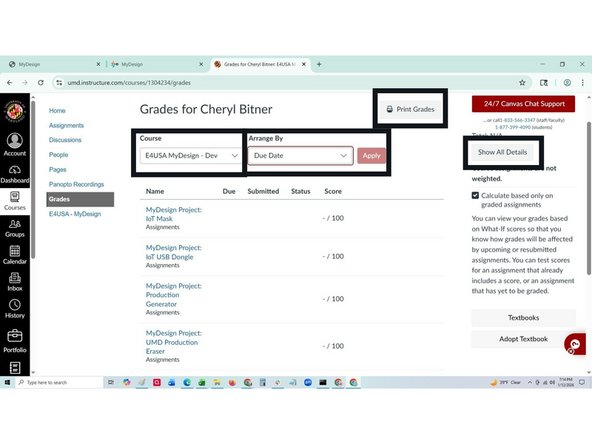Open the Calendar in Canvas sidebar
The height and width of the screenshot is (444, 592).
pyautogui.click(x=15, y=255)
